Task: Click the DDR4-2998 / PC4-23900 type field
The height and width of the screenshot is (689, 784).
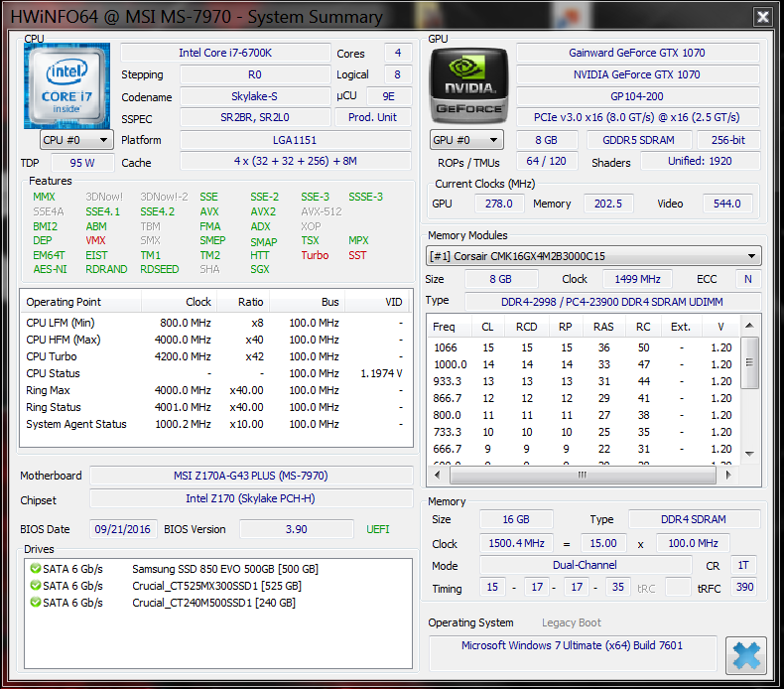Action: pos(612,302)
